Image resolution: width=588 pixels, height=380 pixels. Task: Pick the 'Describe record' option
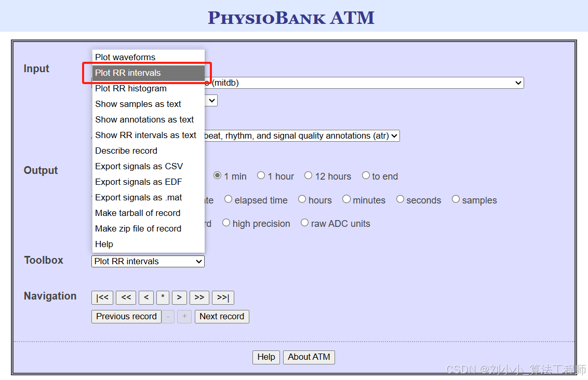pyautogui.click(x=148, y=151)
